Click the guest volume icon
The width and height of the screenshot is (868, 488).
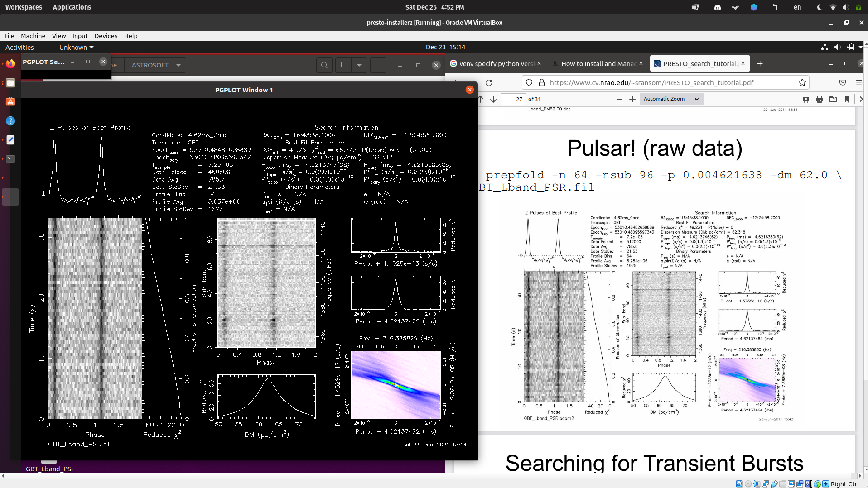(837, 47)
